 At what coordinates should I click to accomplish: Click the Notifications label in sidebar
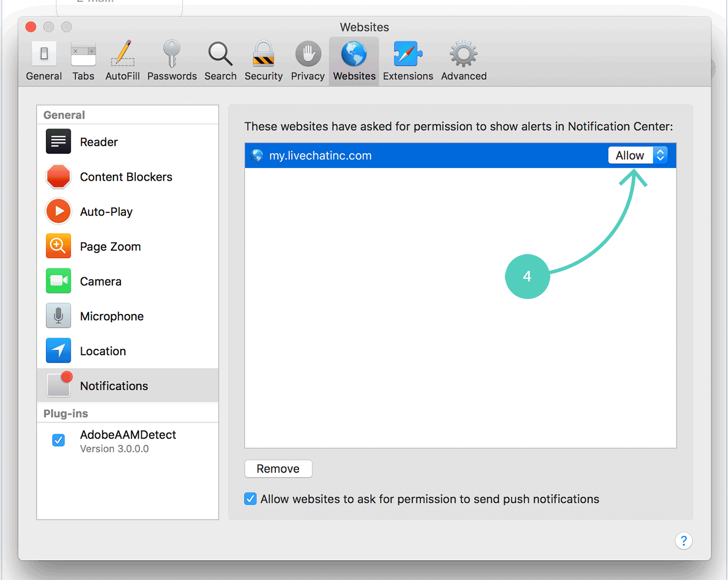(x=114, y=386)
